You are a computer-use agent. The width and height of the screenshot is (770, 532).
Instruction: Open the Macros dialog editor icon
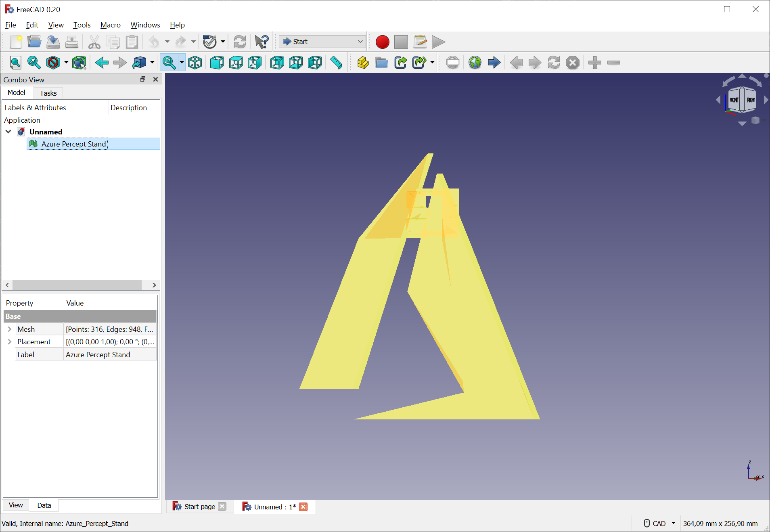click(420, 42)
